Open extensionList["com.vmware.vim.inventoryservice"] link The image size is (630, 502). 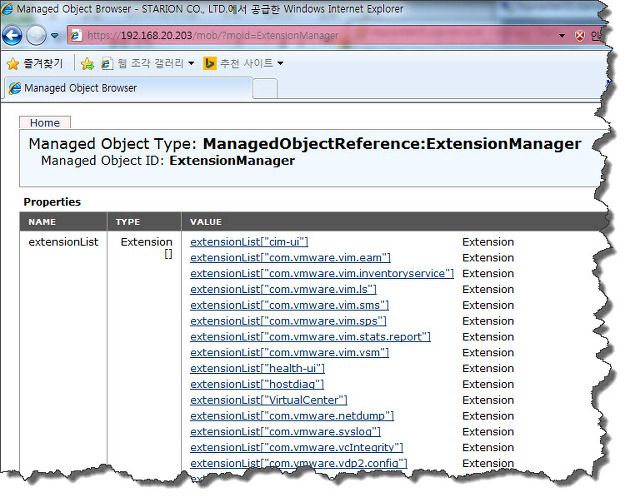322,273
